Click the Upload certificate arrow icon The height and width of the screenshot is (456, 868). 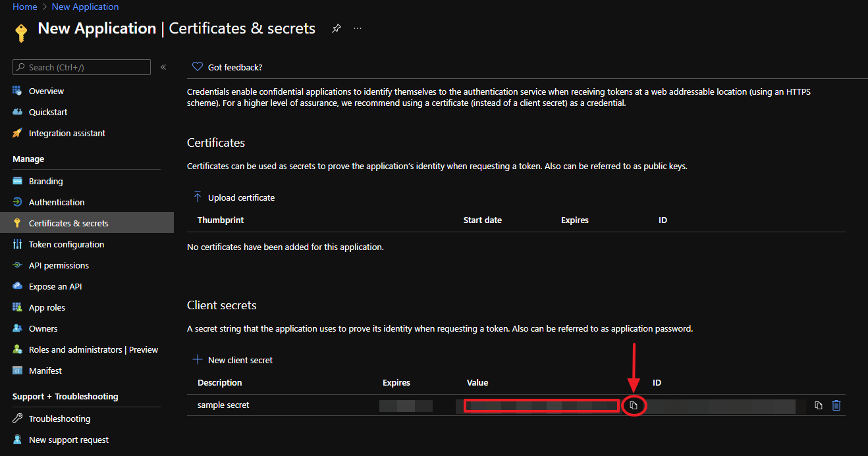coord(197,197)
